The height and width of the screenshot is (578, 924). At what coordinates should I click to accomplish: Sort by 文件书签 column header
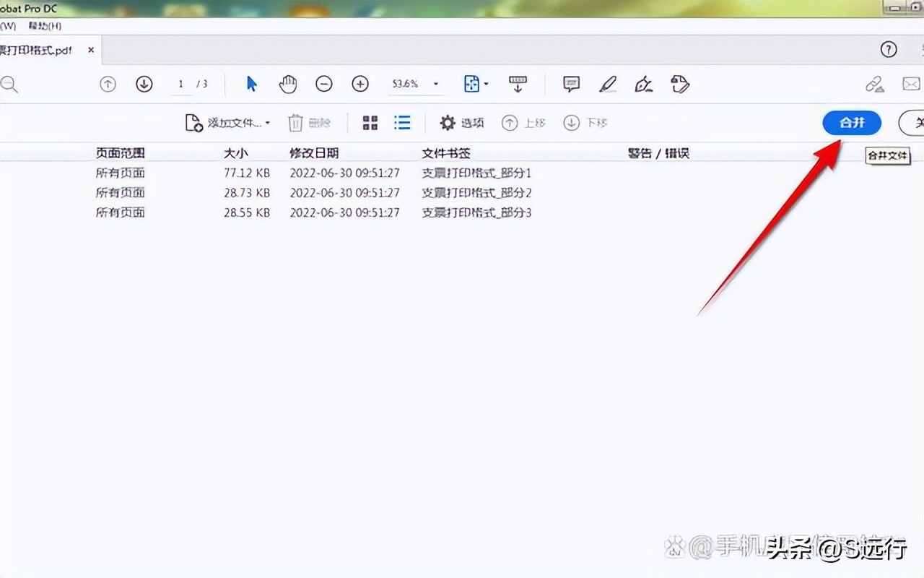tap(446, 153)
